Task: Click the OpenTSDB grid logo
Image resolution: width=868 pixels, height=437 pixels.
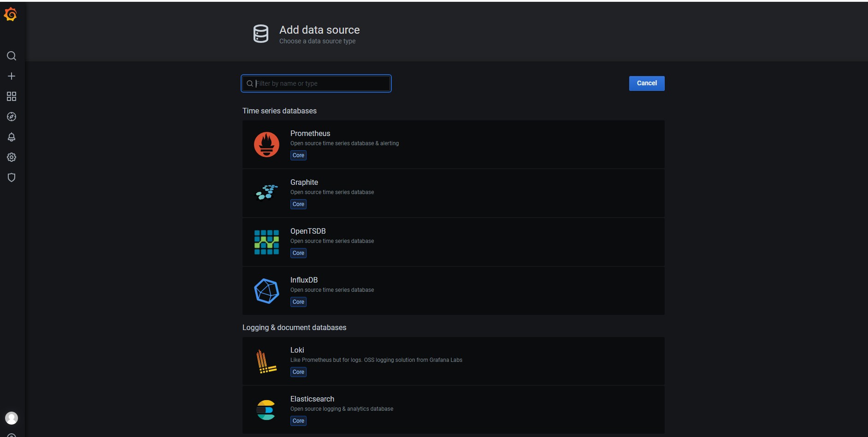Action: [x=266, y=242]
